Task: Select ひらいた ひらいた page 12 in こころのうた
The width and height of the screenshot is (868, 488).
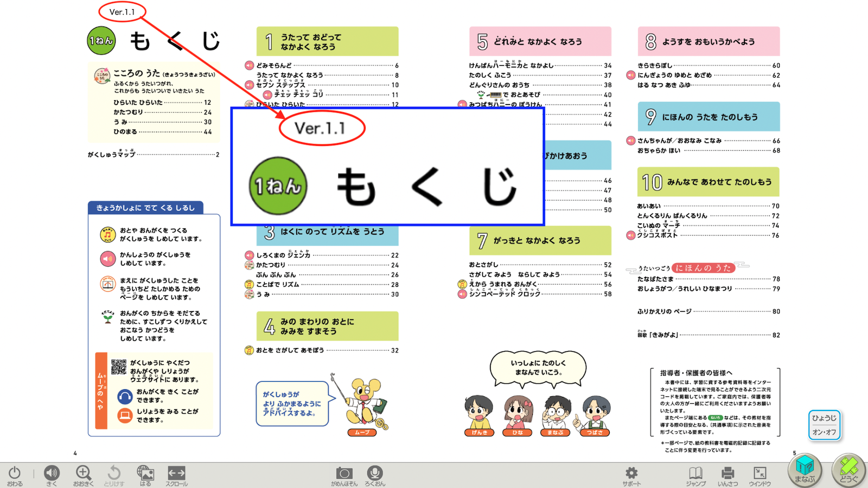Action: pyautogui.click(x=162, y=102)
